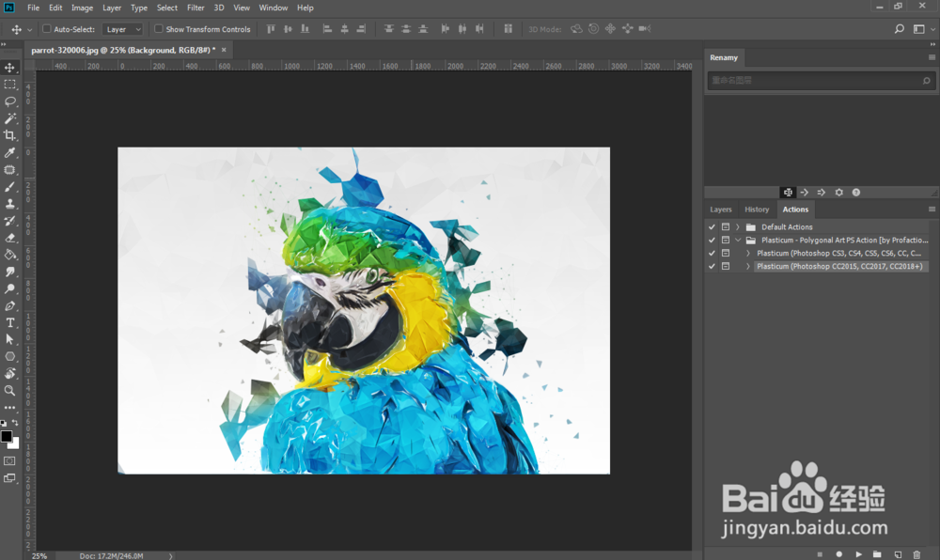
Task: Click Align top edges icon
Action: pyautogui.click(x=271, y=29)
